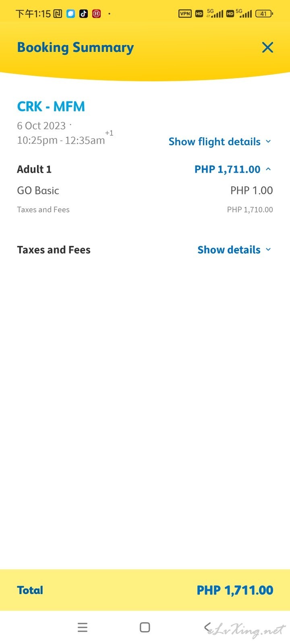Tap the Total PHP 1,711.00 amount
The height and width of the screenshot is (644, 290).
tap(235, 590)
